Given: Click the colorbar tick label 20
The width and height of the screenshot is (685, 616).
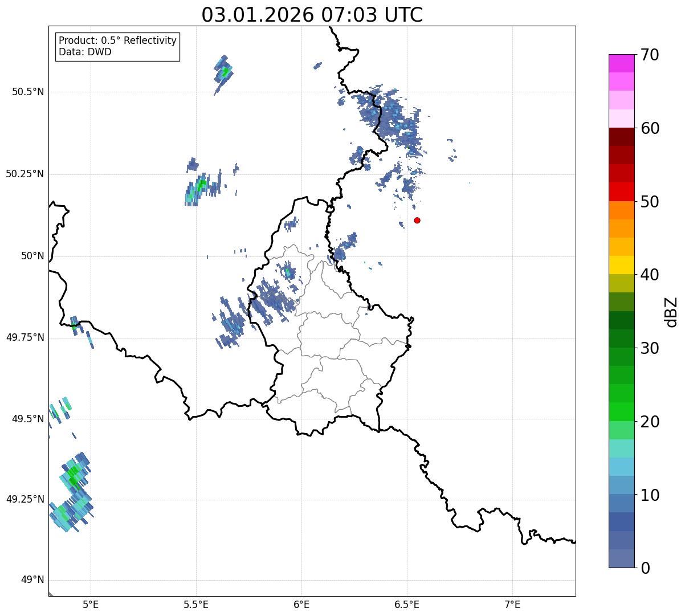Looking at the screenshot, I should tap(650, 422).
